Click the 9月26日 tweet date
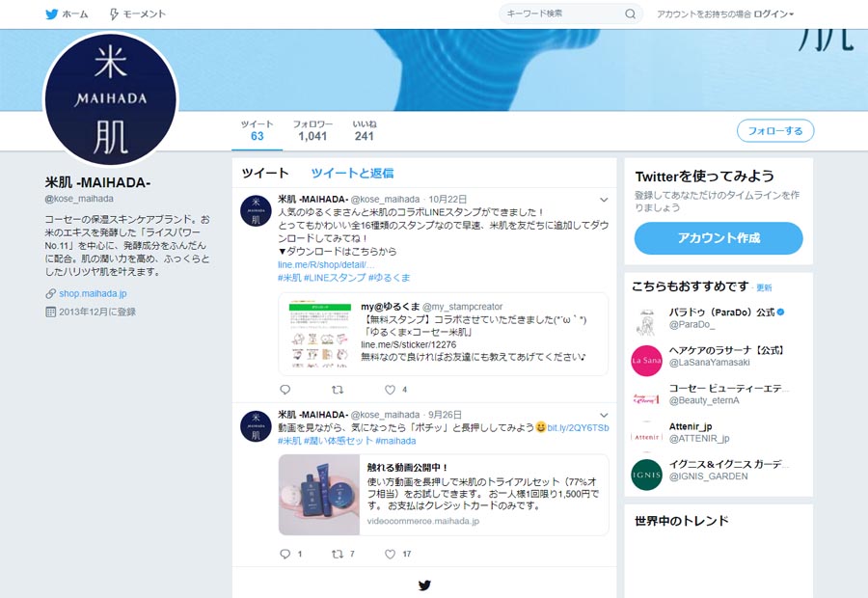The image size is (868, 598). 445,415
